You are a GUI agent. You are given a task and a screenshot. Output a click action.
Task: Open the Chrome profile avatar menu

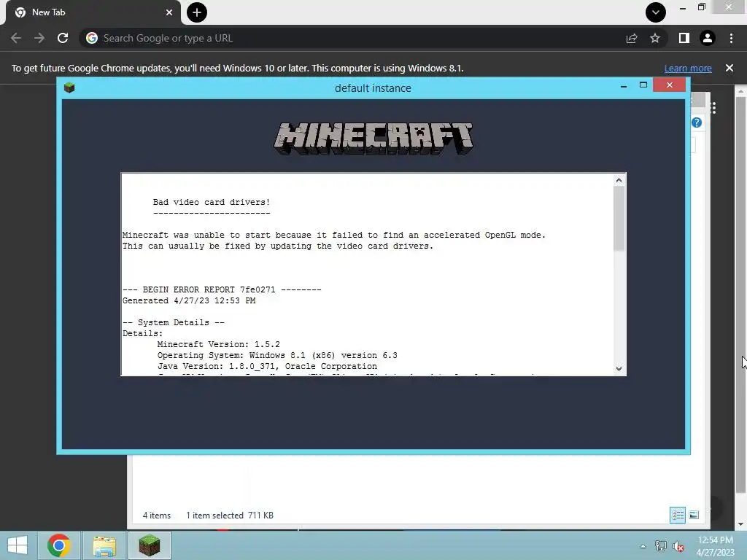[x=708, y=38]
